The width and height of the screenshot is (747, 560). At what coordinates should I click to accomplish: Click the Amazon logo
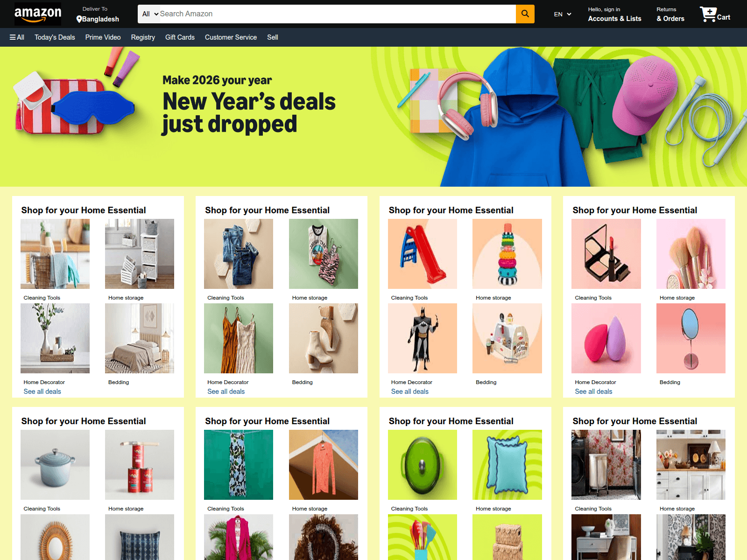click(37, 14)
